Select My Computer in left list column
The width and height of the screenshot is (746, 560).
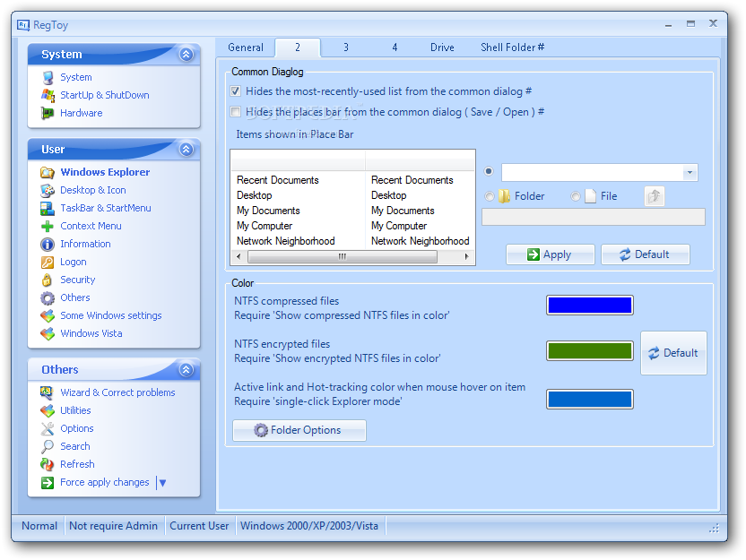click(265, 226)
